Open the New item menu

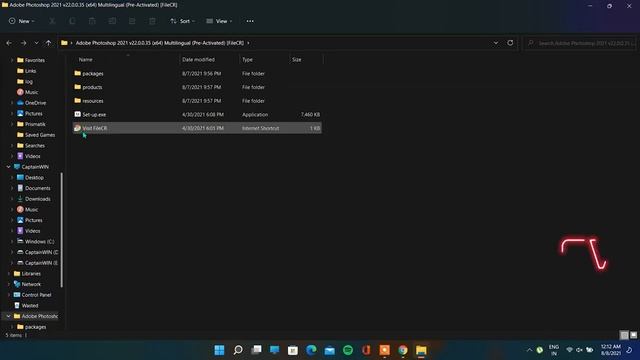pyautogui.click(x=22, y=21)
